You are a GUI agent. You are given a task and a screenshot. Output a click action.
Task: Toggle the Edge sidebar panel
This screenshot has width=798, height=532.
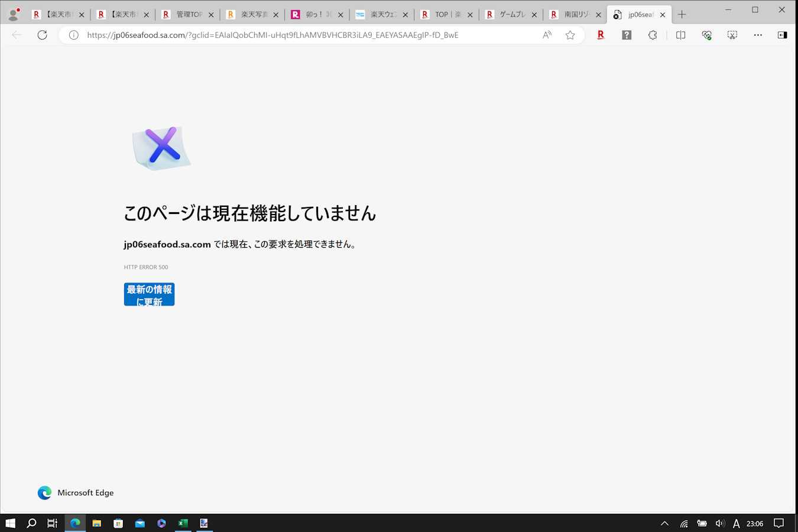point(782,35)
